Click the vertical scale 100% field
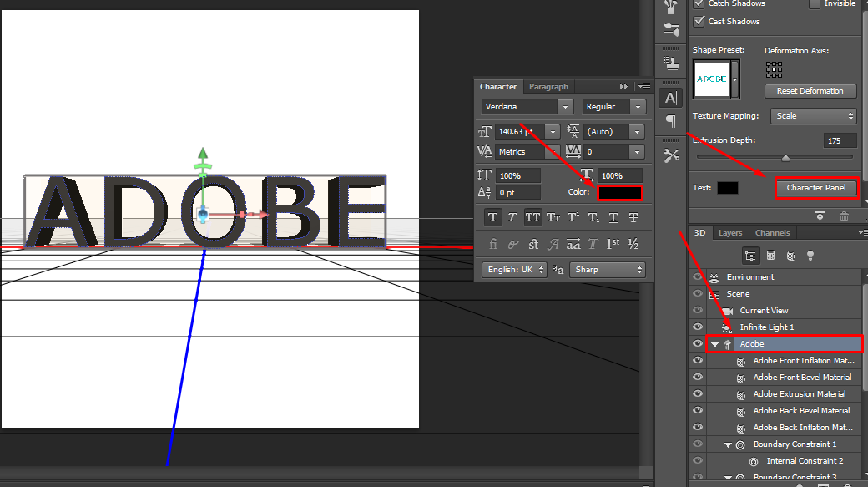 [518, 175]
